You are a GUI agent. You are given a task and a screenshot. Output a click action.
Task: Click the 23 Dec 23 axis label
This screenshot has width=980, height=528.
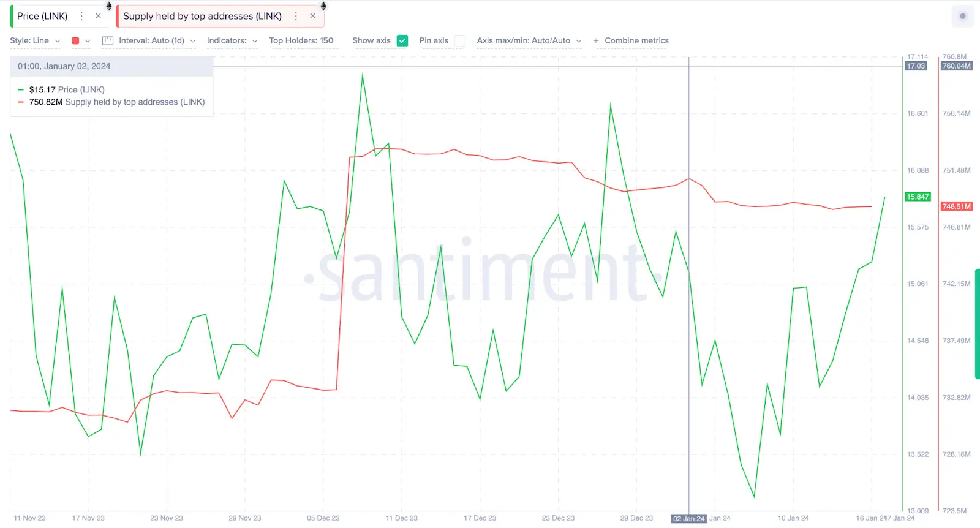(559, 518)
